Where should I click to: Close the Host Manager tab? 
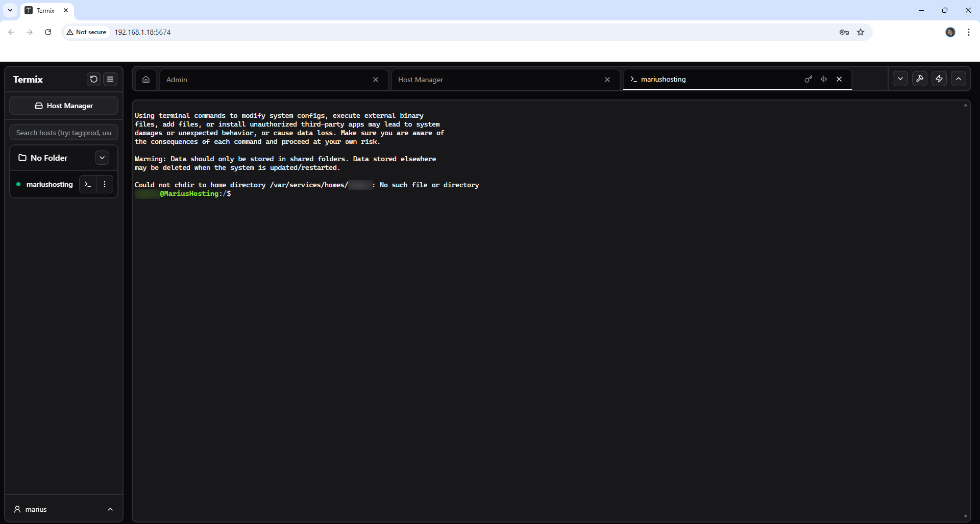[607, 80]
